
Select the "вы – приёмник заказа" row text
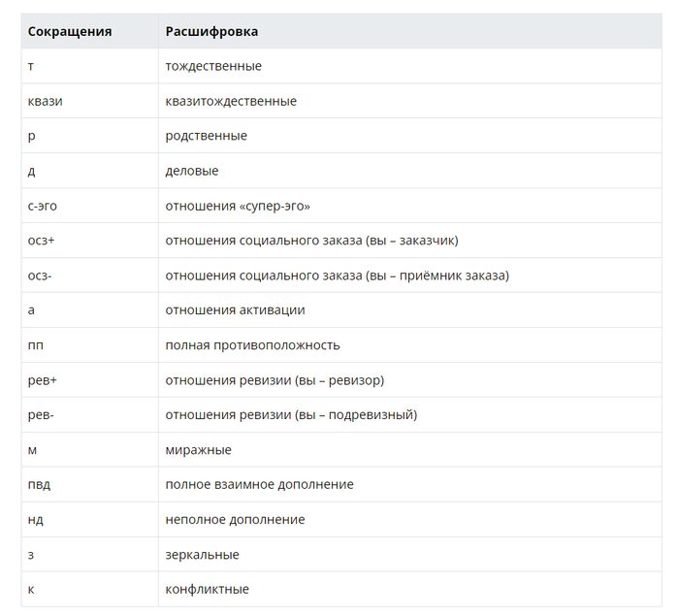click(337, 276)
